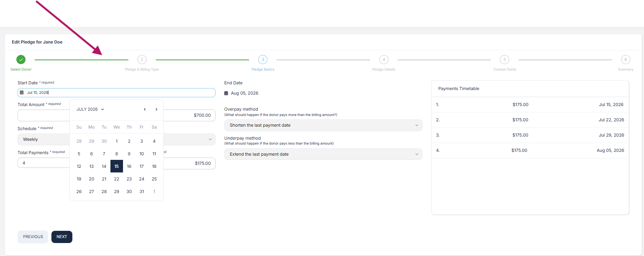Go to step 2 Pledge & Billing Type
This screenshot has height=256, width=644.
click(142, 60)
